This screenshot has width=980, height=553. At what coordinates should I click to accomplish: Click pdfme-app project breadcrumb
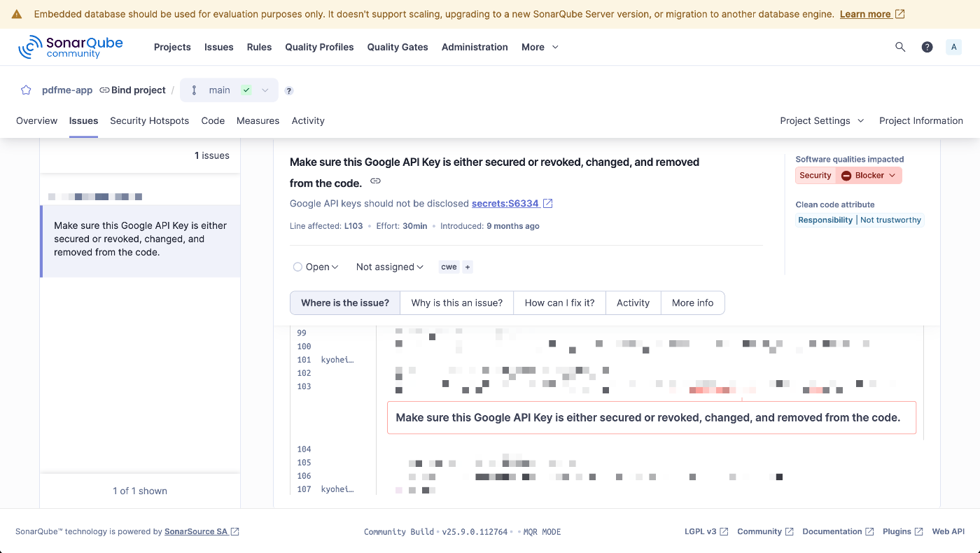point(67,90)
